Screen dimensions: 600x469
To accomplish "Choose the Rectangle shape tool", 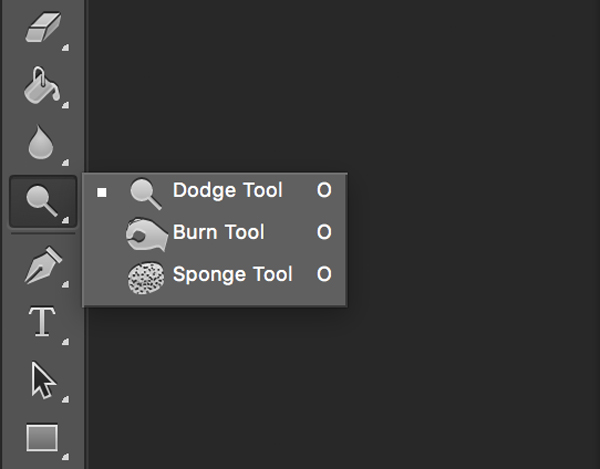I will (x=41, y=437).
